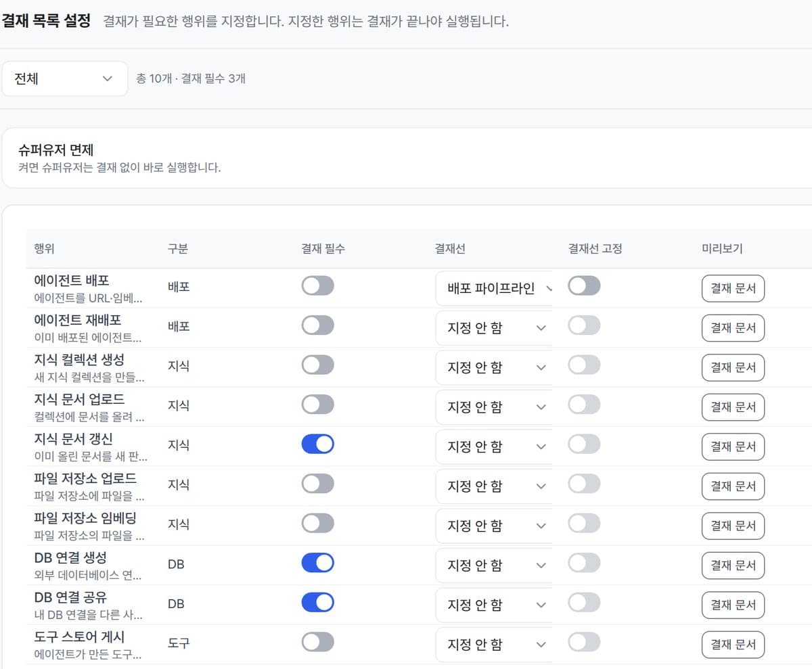812x669 pixels.
Task: Preview 결재 문서 for DB 연결 공유
Action: click(733, 605)
